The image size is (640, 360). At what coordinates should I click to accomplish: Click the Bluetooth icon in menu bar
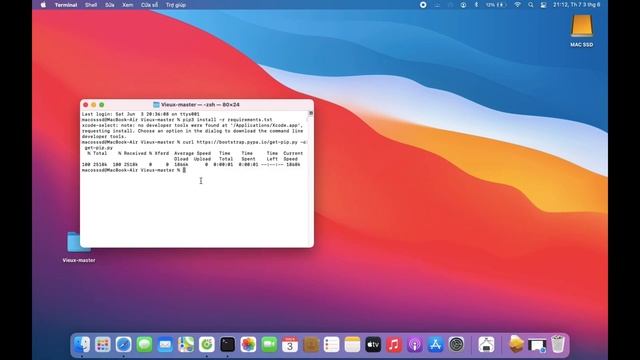476,5
